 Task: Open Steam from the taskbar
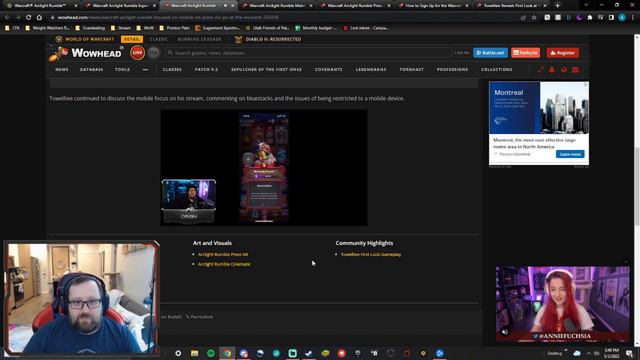[309, 353]
